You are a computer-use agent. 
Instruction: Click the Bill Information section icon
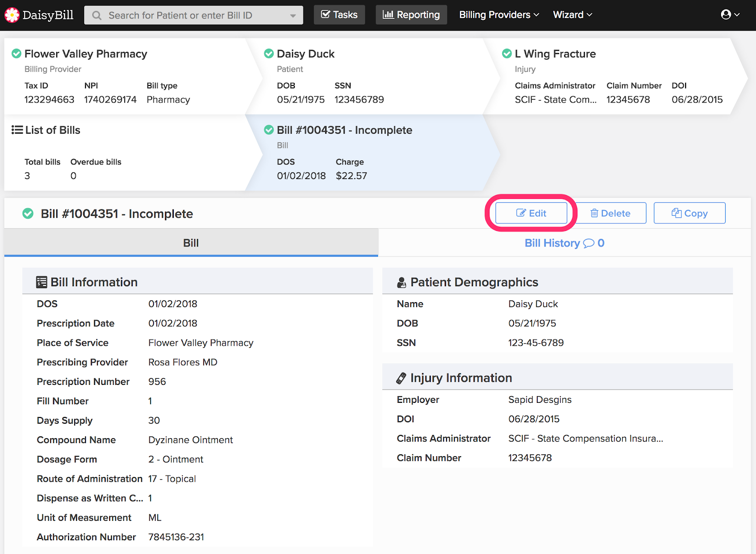[x=42, y=282]
